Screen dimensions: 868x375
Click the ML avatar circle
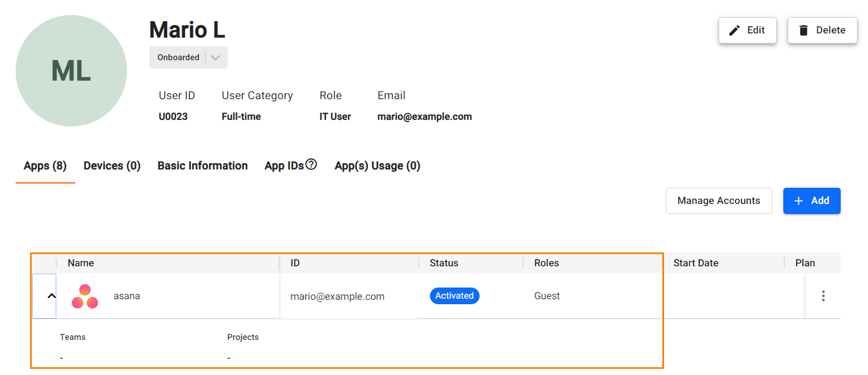coord(71,71)
